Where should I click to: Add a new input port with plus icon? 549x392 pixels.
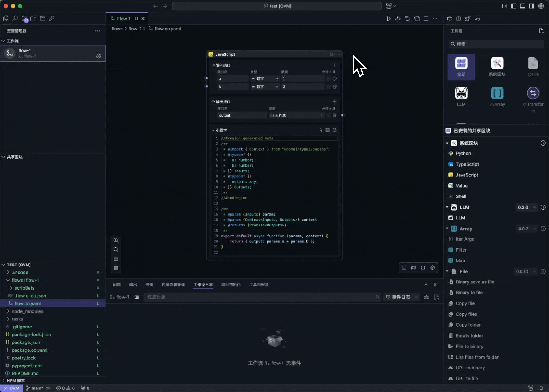coord(334,65)
